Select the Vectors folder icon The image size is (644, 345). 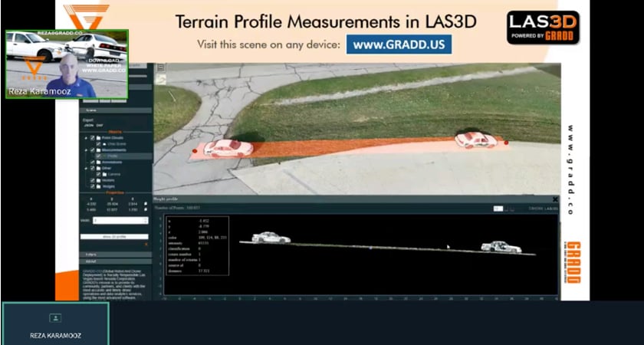point(99,181)
